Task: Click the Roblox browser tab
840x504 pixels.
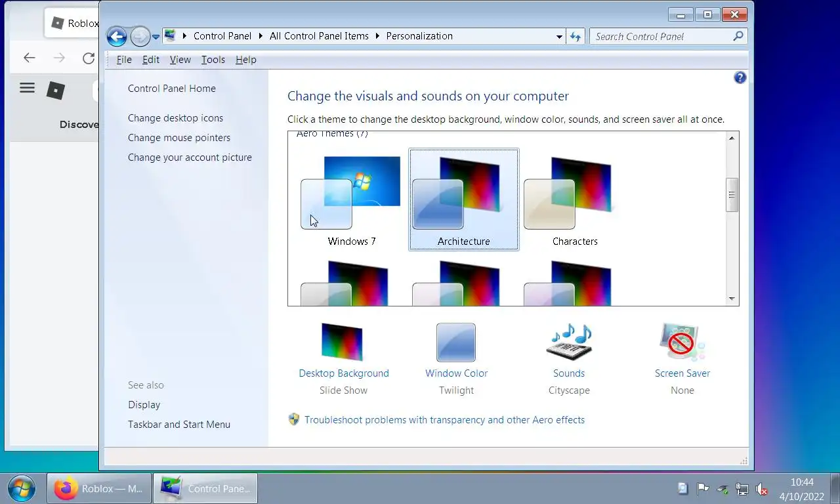Action: click(73, 24)
